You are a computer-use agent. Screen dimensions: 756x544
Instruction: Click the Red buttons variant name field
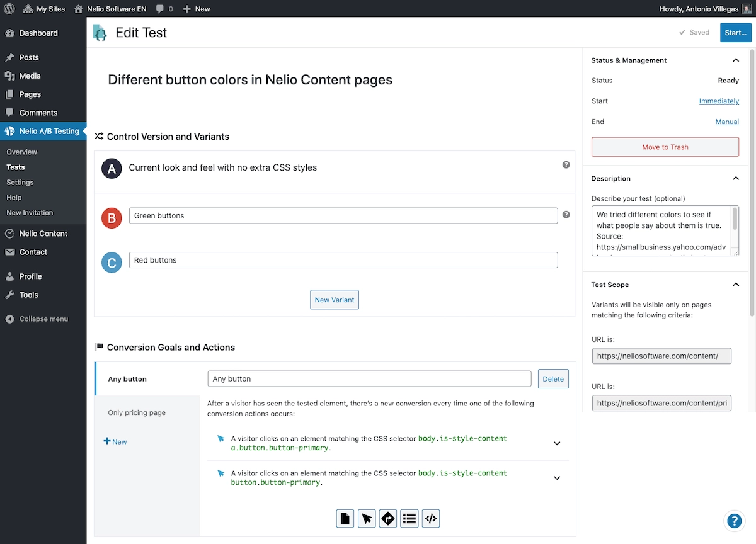[343, 260]
